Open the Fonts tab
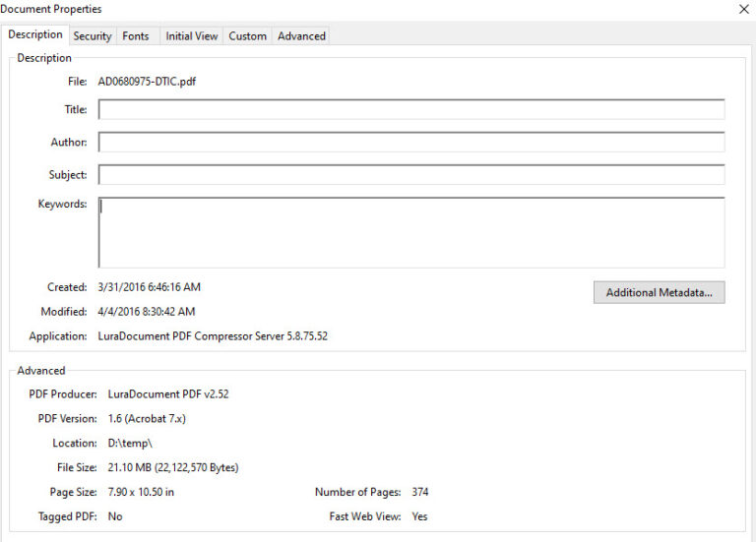Viewport: 756px width, 542px height. (x=136, y=36)
